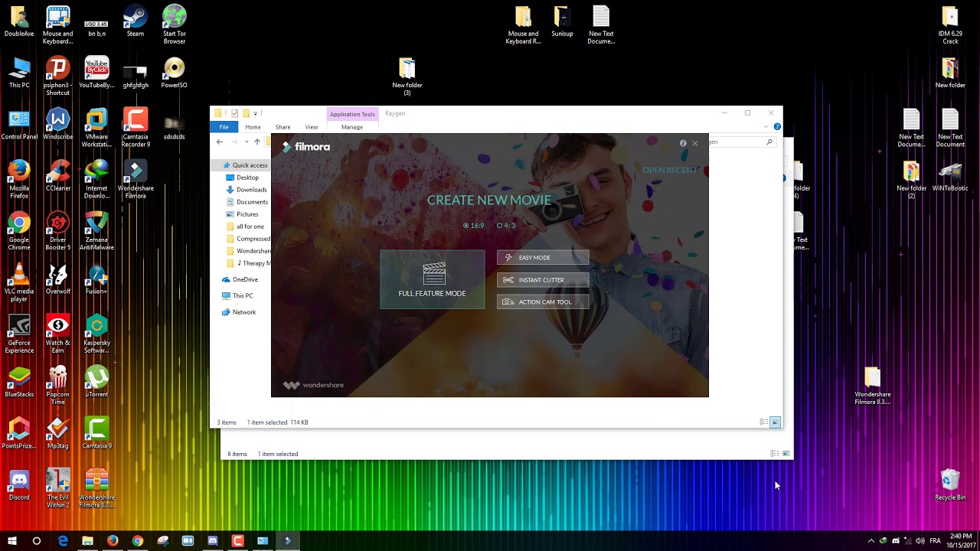Screen dimensions: 980x551
Task: Launch Filmora Full Feature Mode
Action: pos(432,279)
